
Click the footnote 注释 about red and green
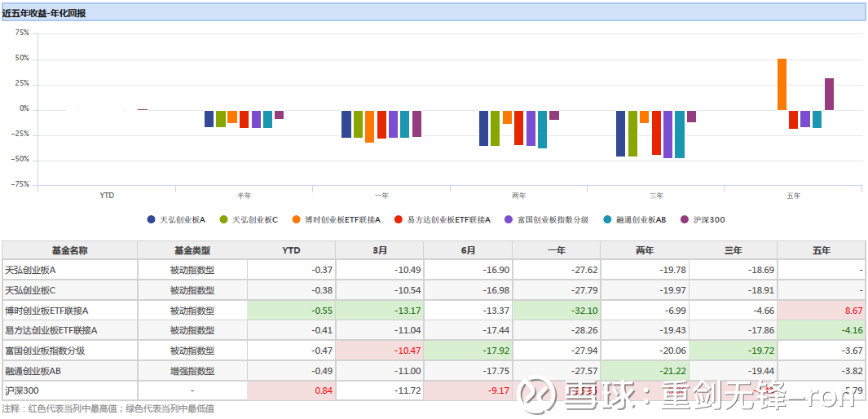point(108,409)
